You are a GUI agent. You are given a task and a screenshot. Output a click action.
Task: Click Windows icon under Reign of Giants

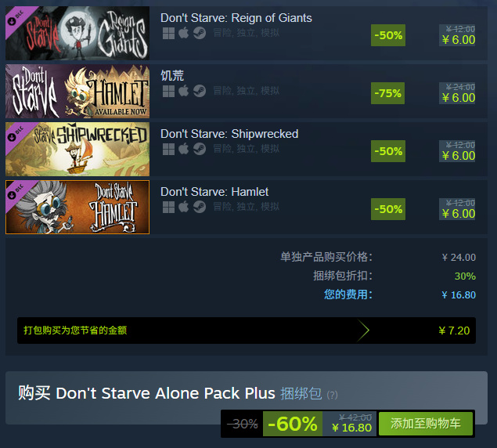point(168,33)
